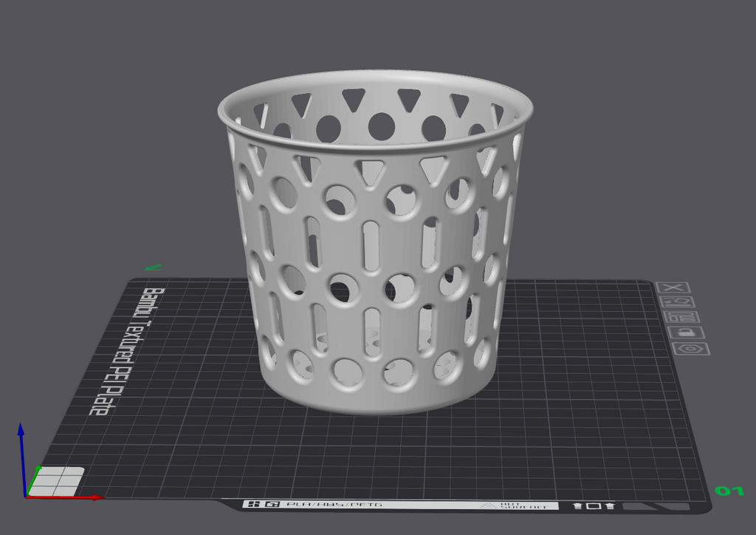Auto-orient objects on plate icon
This screenshot has width=756, height=535.
(x=678, y=302)
